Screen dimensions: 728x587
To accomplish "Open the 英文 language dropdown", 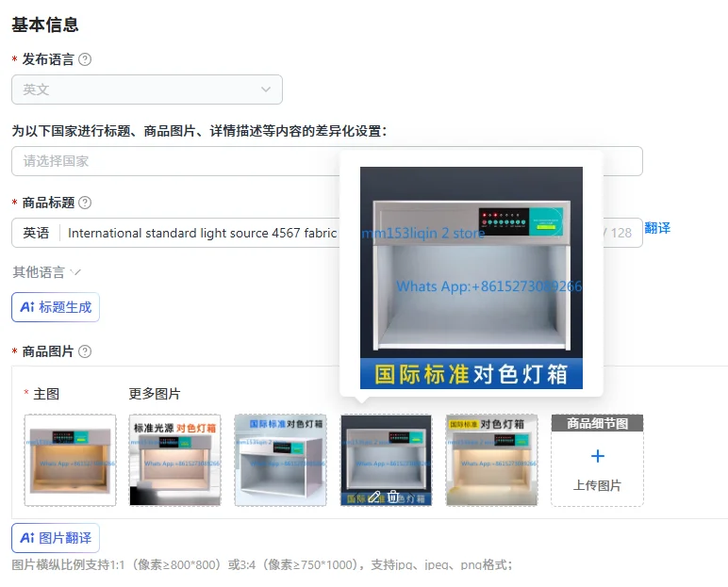I will coord(147,90).
